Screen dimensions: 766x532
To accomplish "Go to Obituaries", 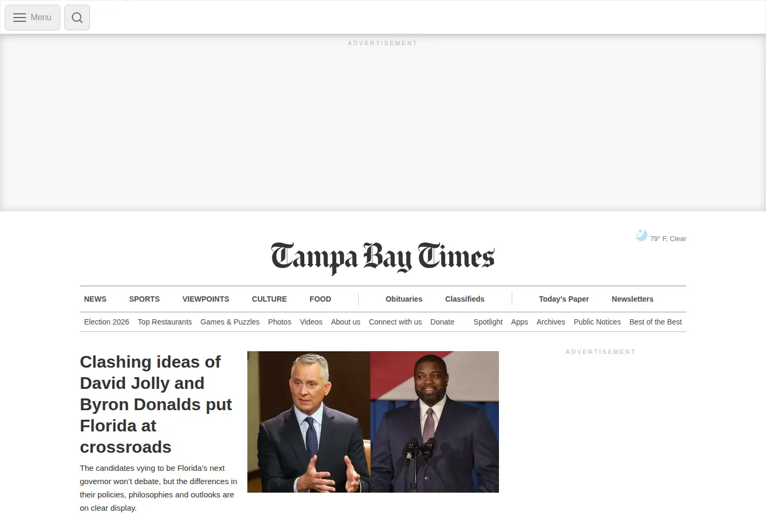I will 404,299.
